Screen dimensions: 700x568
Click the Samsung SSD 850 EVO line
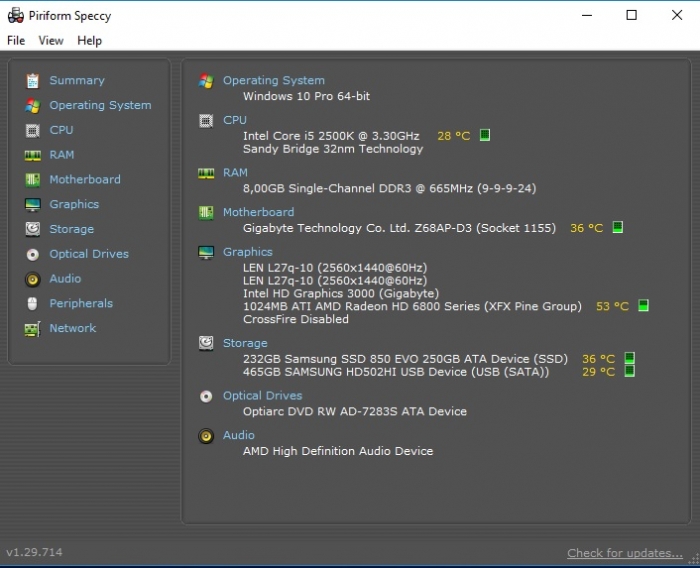coord(405,359)
